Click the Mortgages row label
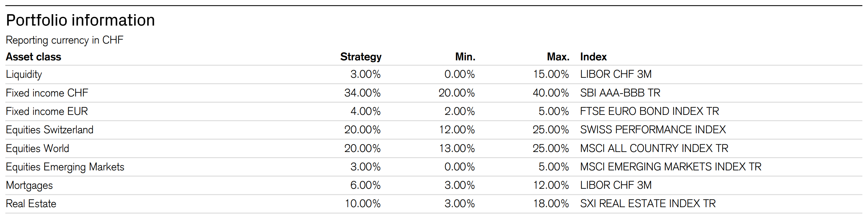 click(x=29, y=186)
